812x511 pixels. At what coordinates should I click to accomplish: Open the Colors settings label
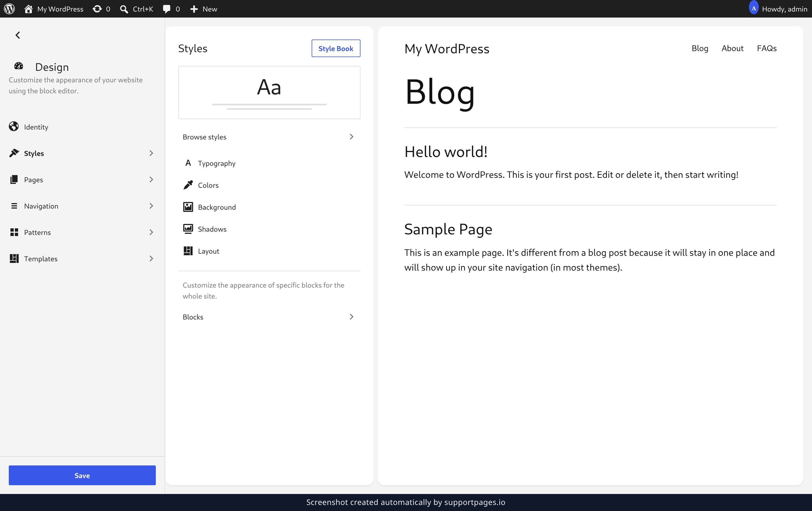point(208,185)
